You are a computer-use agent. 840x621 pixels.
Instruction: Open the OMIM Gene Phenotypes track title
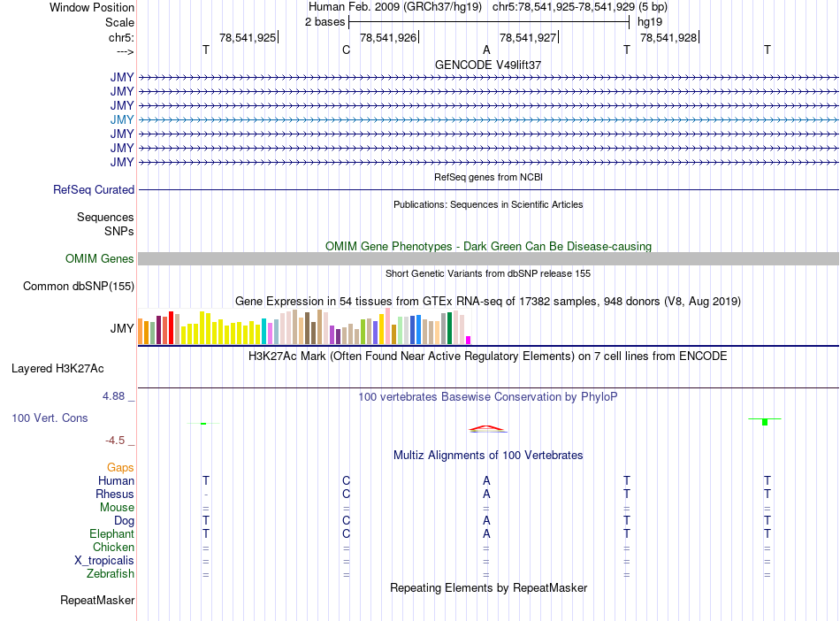coord(488,246)
